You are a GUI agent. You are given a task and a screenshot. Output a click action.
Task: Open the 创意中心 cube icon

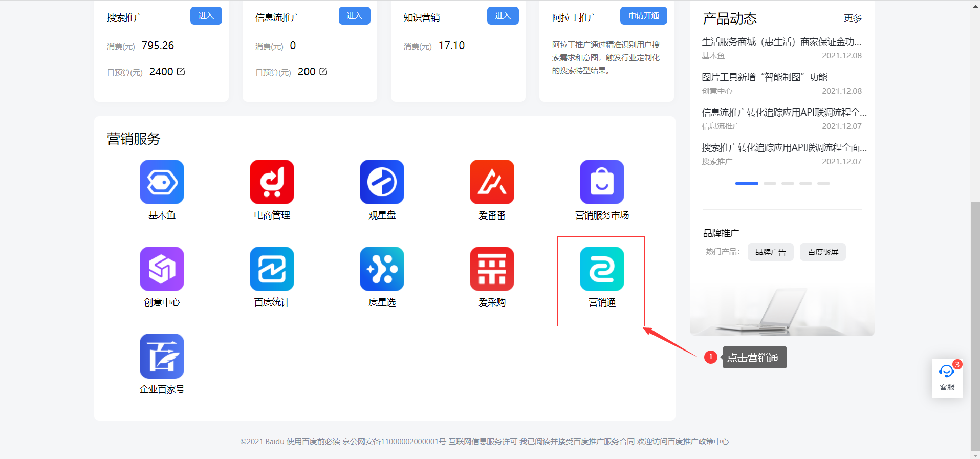tap(162, 269)
